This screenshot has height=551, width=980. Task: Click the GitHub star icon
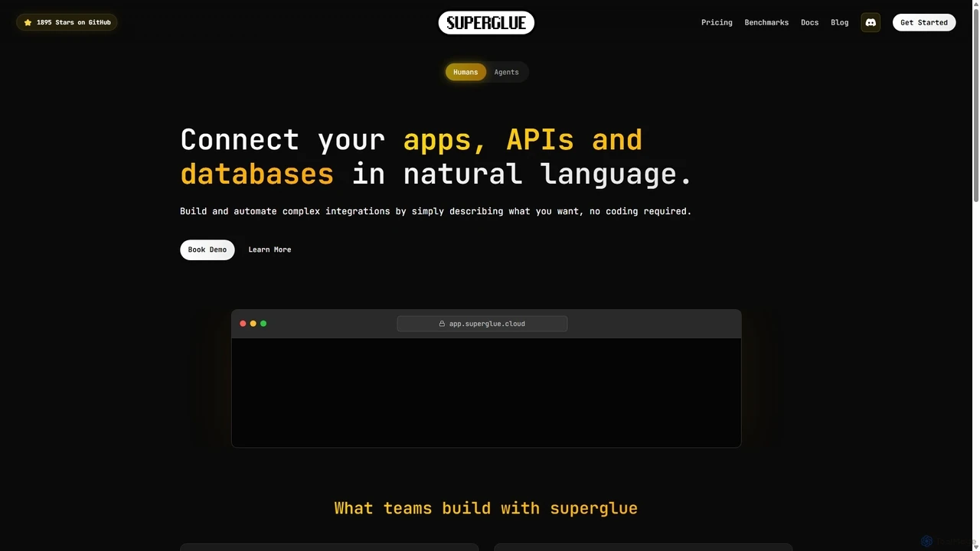[28, 22]
